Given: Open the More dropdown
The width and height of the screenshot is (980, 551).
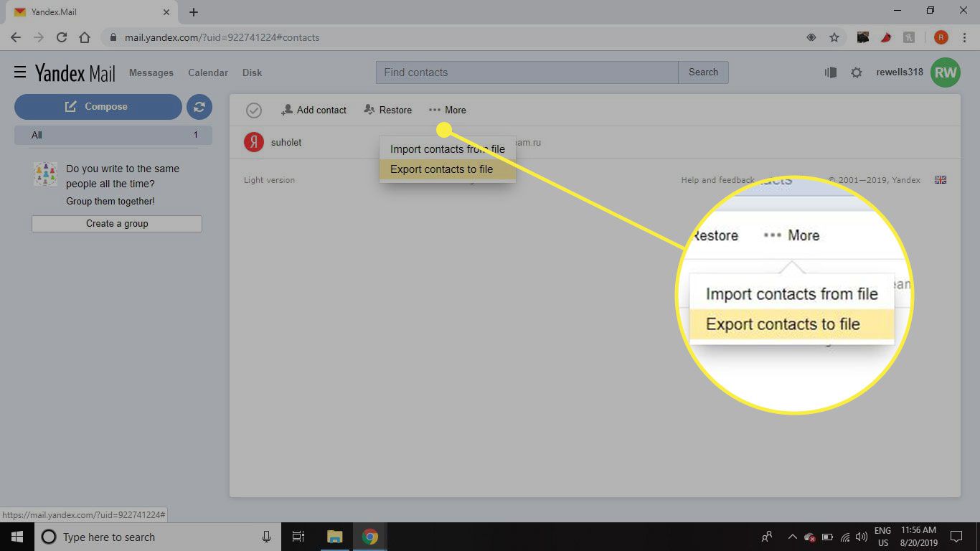Looking at the screenshot, I should 448,110.
